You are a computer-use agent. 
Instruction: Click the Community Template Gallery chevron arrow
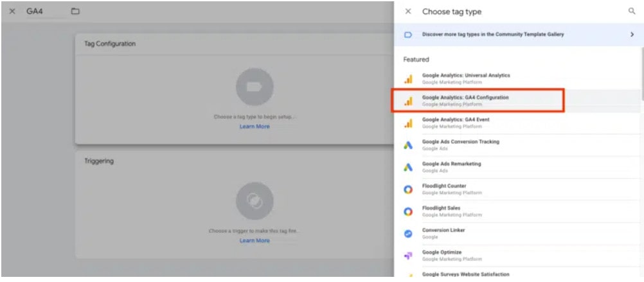[632, 35]
